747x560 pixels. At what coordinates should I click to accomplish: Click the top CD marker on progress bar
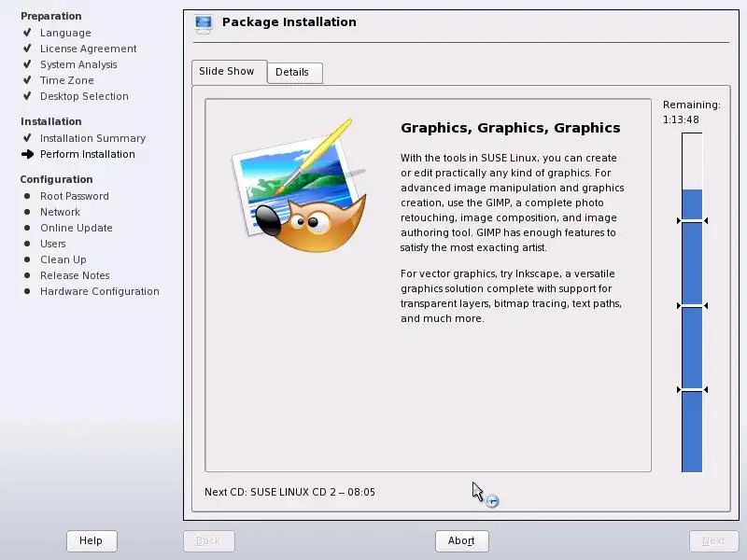(692, 221)
